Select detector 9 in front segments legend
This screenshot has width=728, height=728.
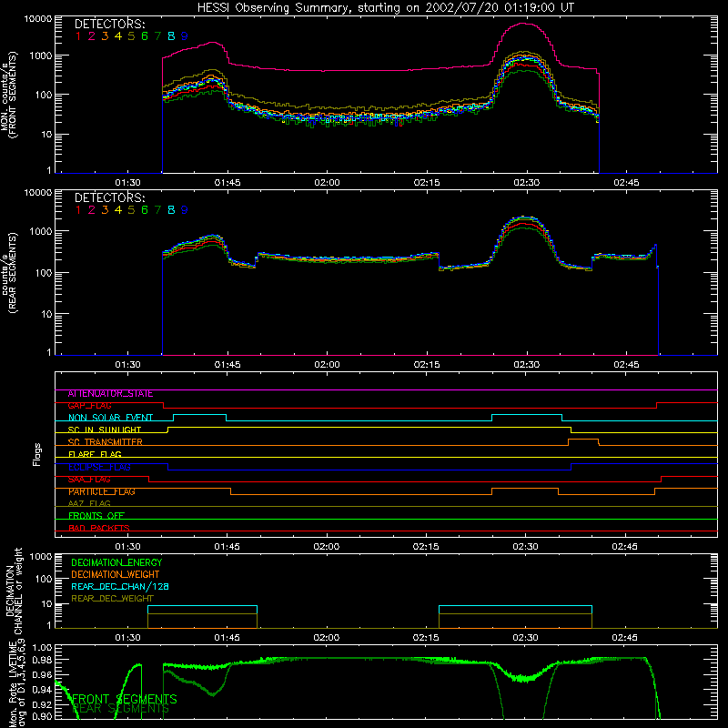pyautogui.click(x=185, y=36)
